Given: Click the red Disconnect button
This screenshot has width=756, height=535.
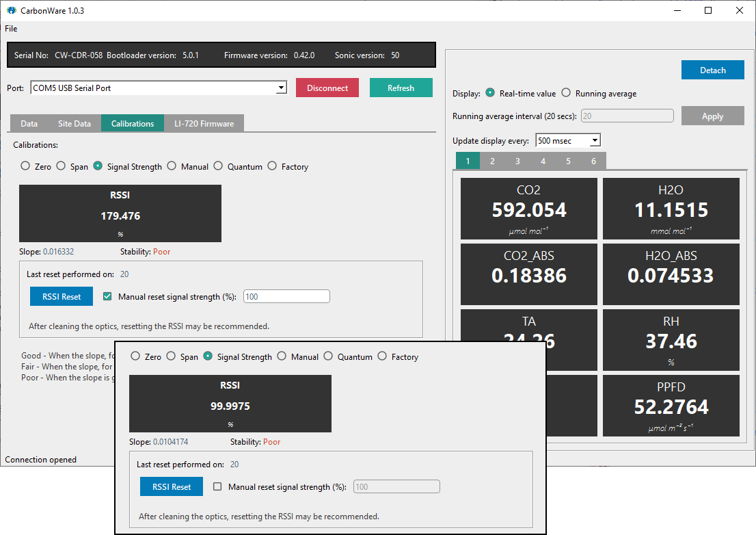Looking at the screenshot, I should [327, 88].
